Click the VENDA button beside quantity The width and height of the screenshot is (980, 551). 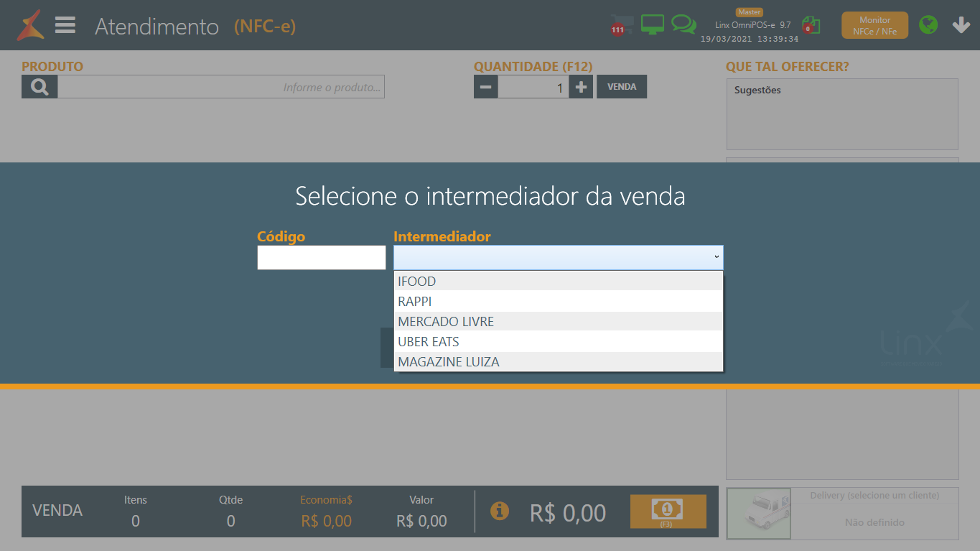pyautogui.click(x=622, y=87)
